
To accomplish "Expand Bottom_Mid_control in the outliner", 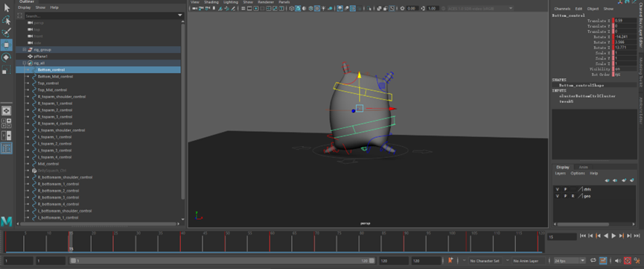I will coord(28,77).
